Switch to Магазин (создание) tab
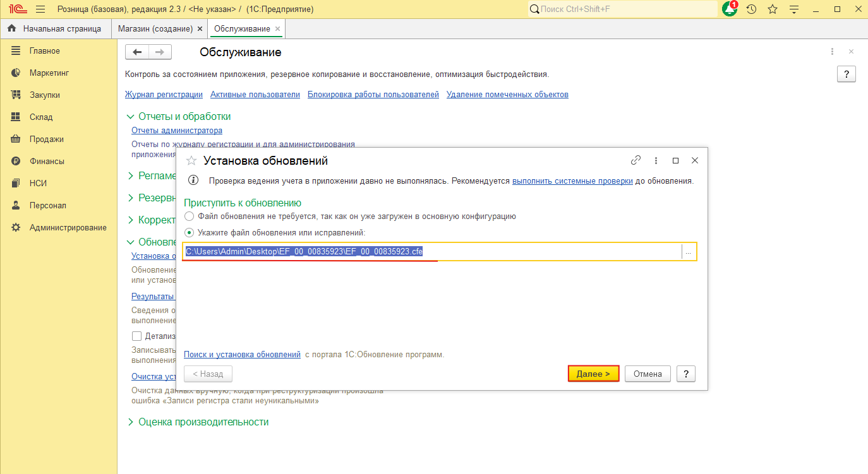The height and width of the screenshot is (474, 868). click(155, 28)
